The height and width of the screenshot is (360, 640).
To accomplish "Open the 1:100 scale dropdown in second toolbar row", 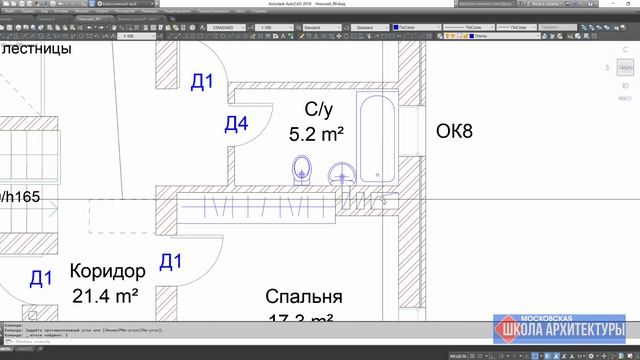I will tap(136, 36).
